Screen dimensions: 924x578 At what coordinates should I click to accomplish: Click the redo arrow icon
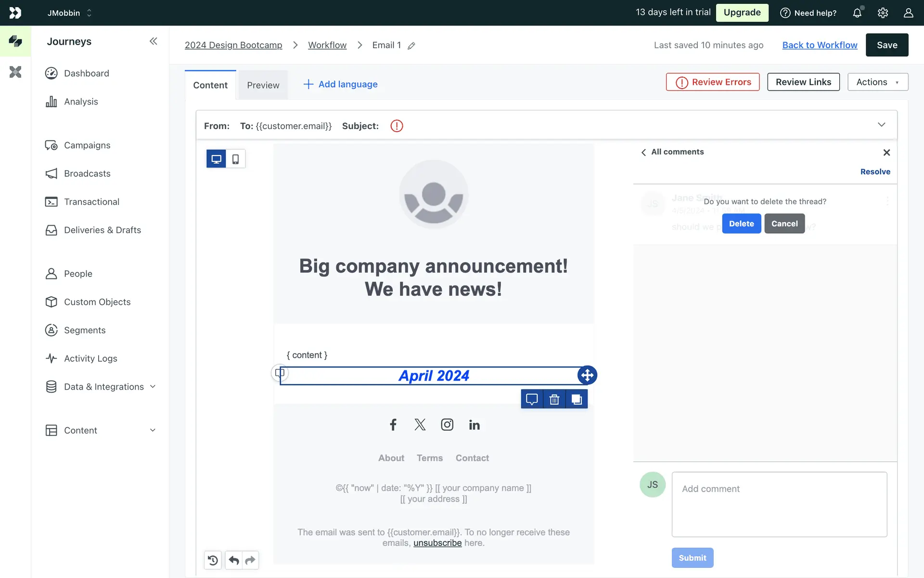tap(250, 560)
